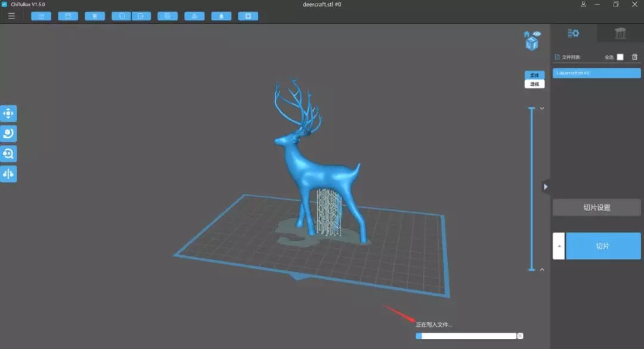This screenshot has height=349, width=644.
Task: Collapse right panel with side arrow
Action: click(x=546, y=187)
